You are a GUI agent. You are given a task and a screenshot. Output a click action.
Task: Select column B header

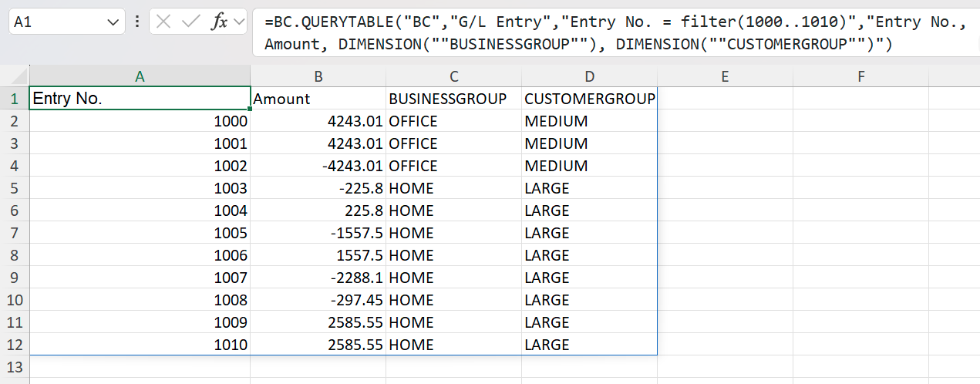pos(318,76)
